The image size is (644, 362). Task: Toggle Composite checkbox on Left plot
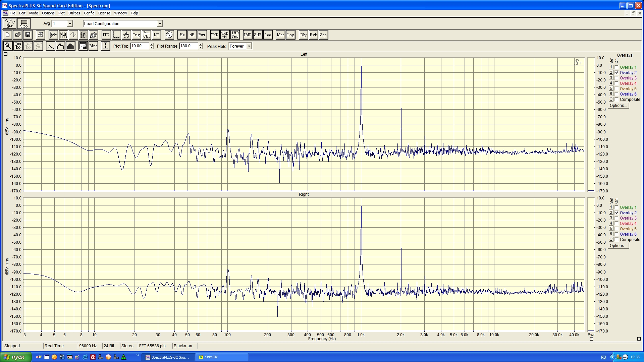click(x=616, y=100)
